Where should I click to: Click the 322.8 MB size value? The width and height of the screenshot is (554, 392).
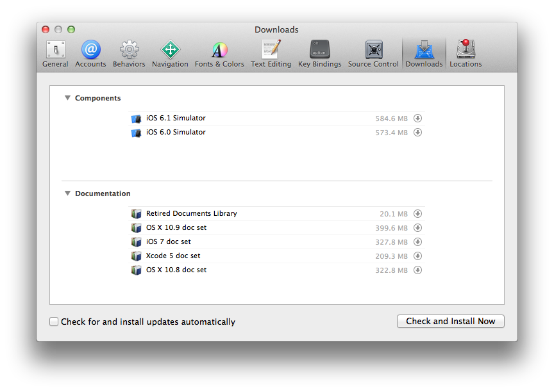tap(392, 270)
